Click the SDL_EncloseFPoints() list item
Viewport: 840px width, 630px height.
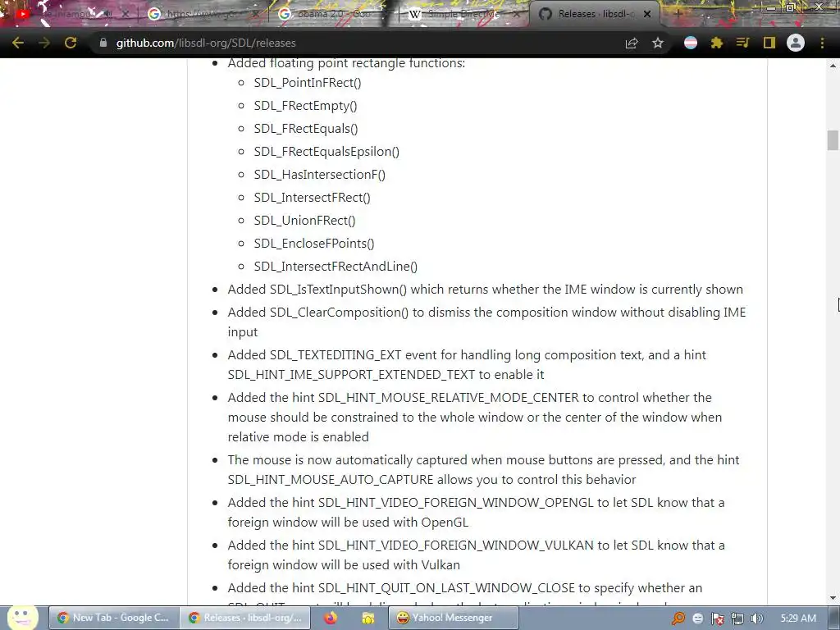[x=314, y=244]
